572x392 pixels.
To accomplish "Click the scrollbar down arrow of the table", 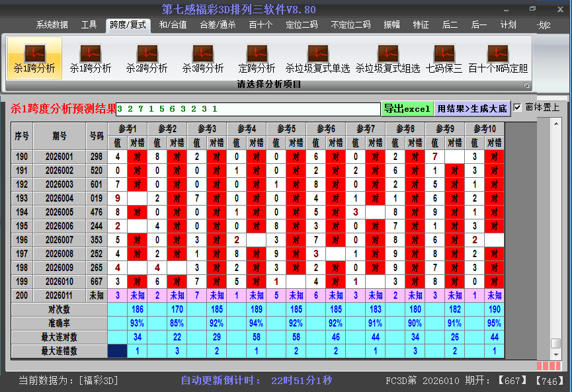I will click(555, 353).
